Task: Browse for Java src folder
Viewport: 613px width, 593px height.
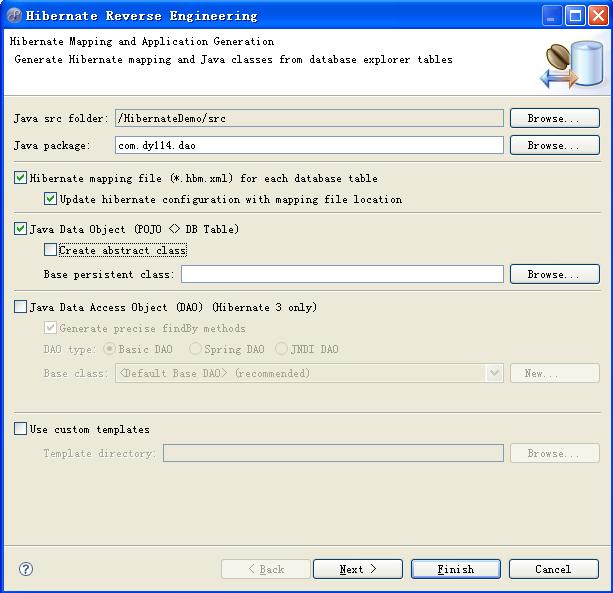Action: pos(555,118)
